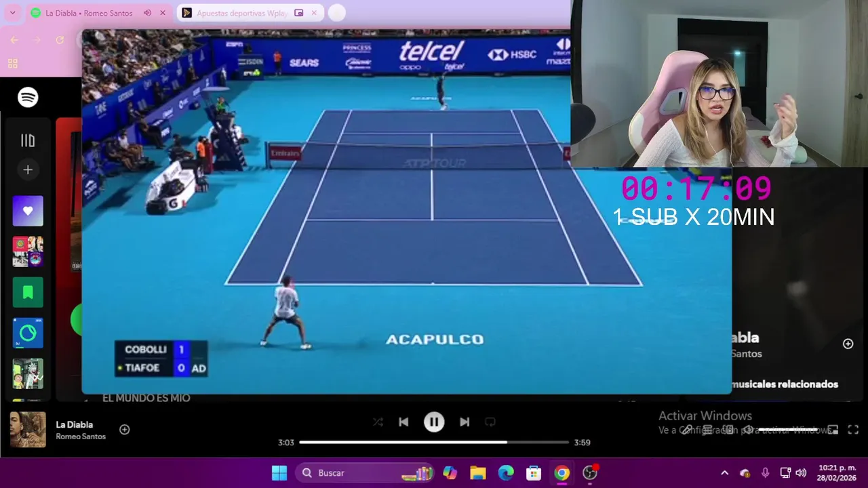Toggle shuffle in the Spotify player
The image size is (868, 488).
378,422
